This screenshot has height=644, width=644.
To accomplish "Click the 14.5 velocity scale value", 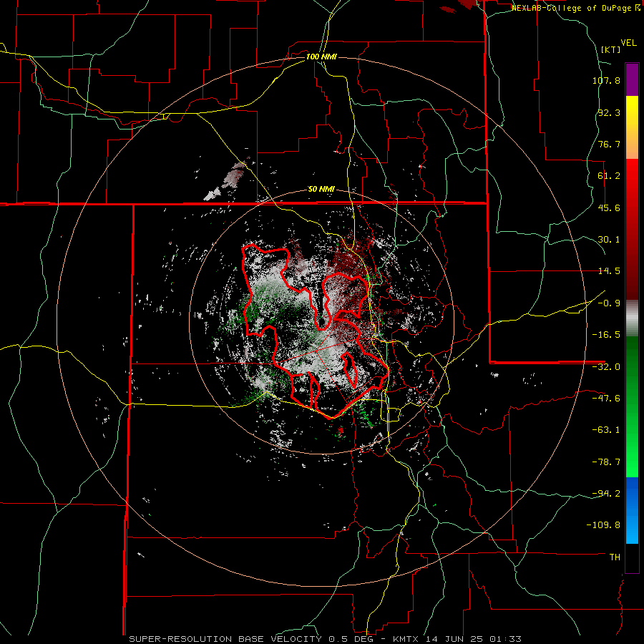I will tap(609, 271).
